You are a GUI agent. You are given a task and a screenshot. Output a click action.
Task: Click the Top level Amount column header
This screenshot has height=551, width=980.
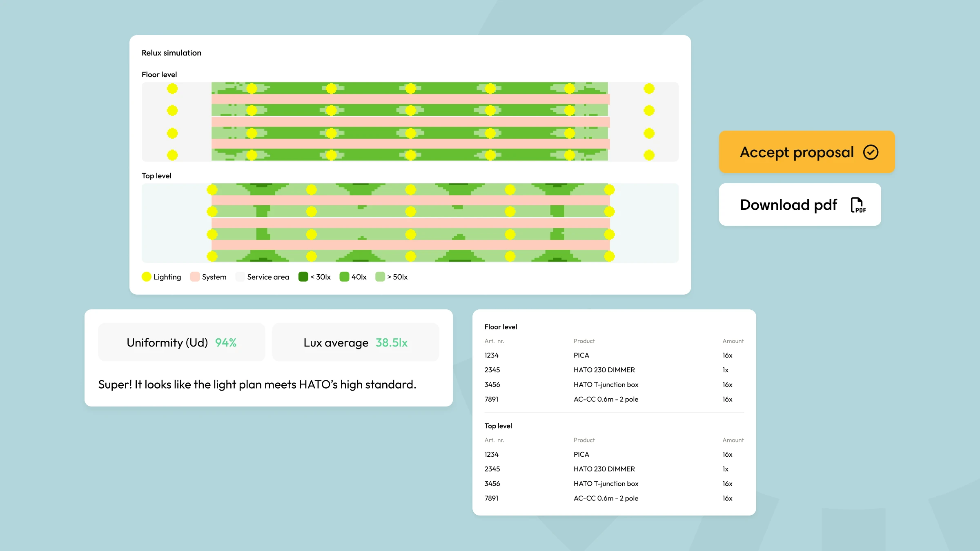pos(733,440)
